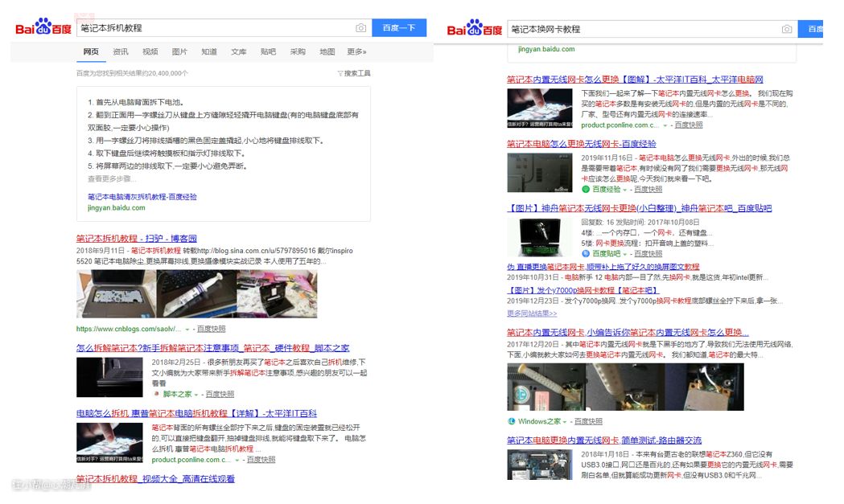Open the 笔记本拆机教程 - 扫驴 - 博客园 result
This screenshot has height=504, width=844.
coord(136,239)
